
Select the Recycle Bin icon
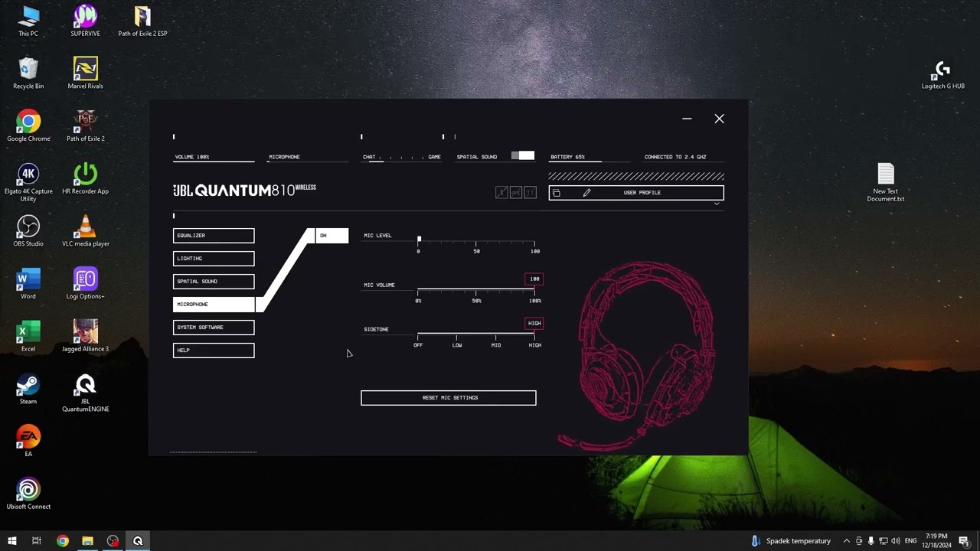coord(28,73)
